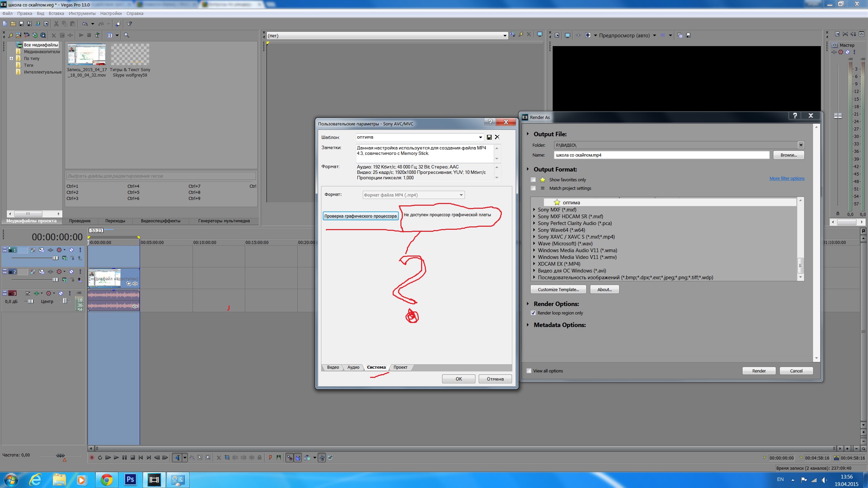Viewport: 868px width, 488px height.
Task: Click the Play button in transport bar
Action: [116, 457]
